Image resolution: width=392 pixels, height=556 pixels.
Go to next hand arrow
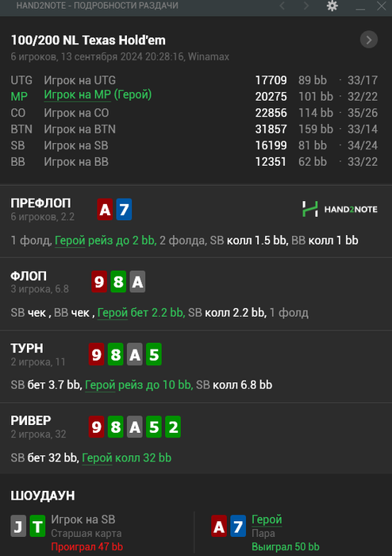pyautogui.click(x=306, y=6)
